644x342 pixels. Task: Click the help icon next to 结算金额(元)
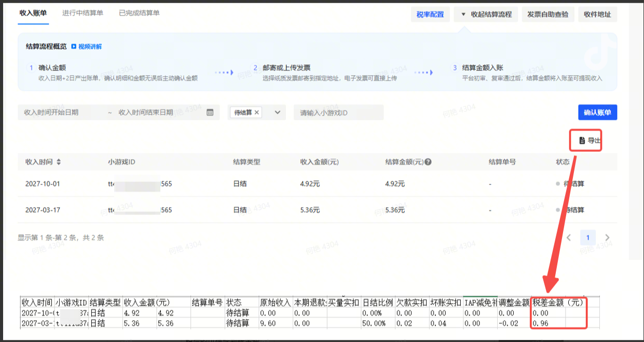tap(428, 162)
